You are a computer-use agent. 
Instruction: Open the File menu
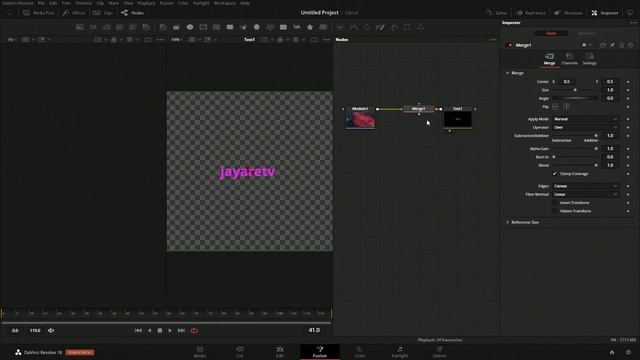tap(41, 3)
